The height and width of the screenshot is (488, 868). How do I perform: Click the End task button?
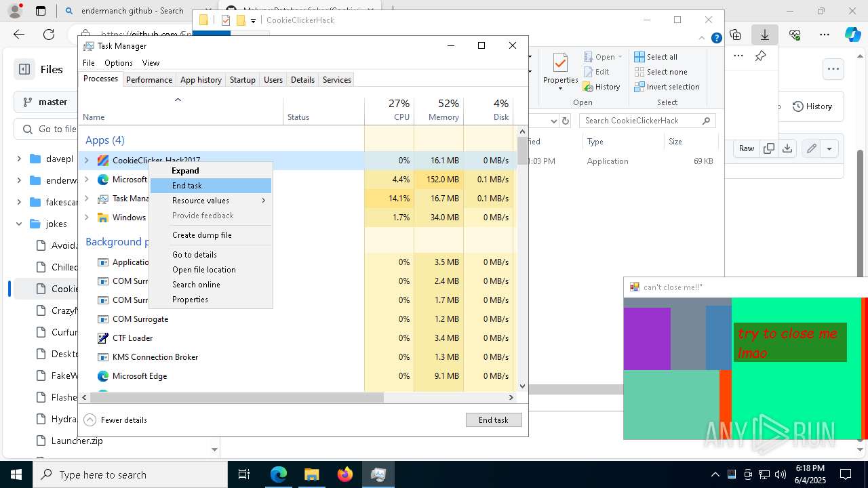point(494,420)
